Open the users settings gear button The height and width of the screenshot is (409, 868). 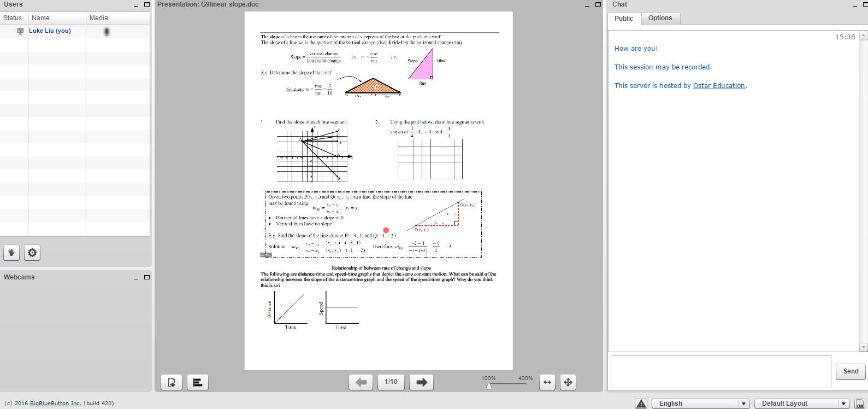pos(32,253)
